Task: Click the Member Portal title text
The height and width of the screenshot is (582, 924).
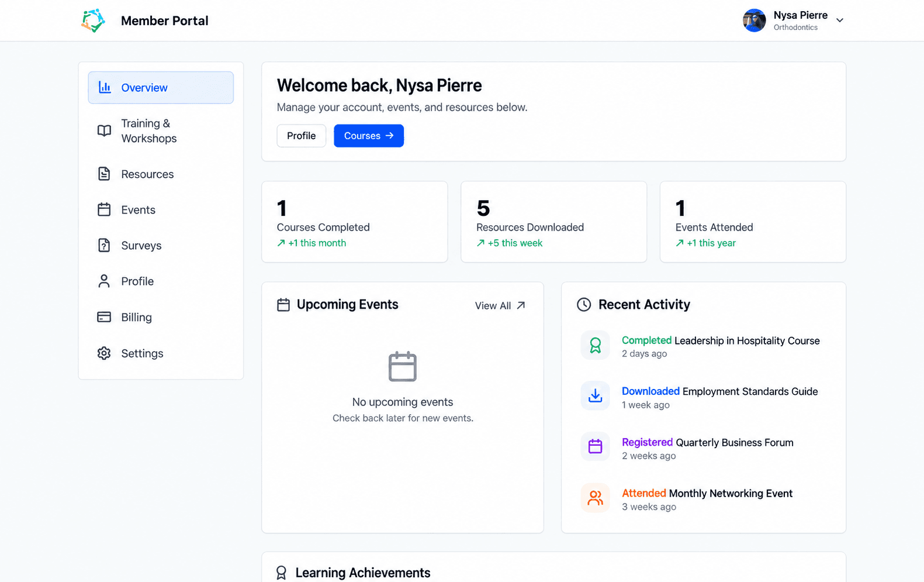Action: 164,20
